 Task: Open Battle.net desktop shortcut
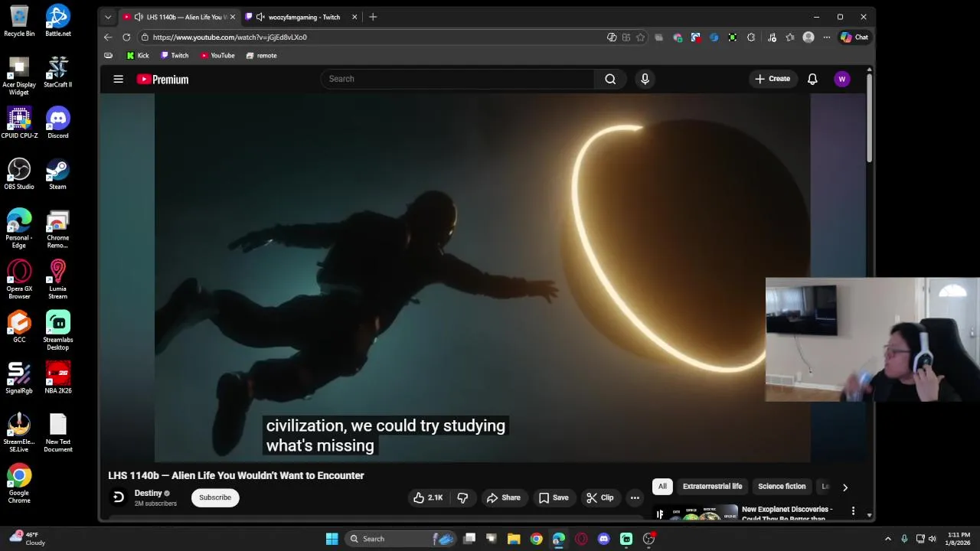(x=57, y=21)
